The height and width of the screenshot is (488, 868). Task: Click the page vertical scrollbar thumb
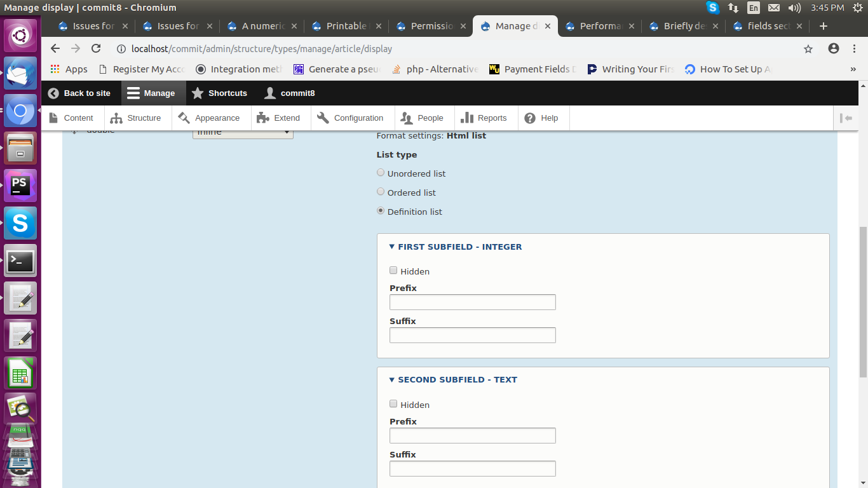tap(863, 301)
